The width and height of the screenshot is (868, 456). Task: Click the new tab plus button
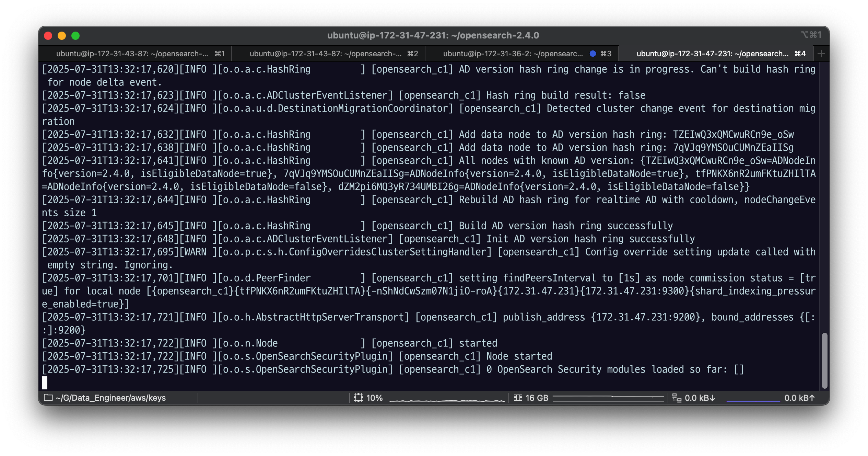tap(821, 54)
